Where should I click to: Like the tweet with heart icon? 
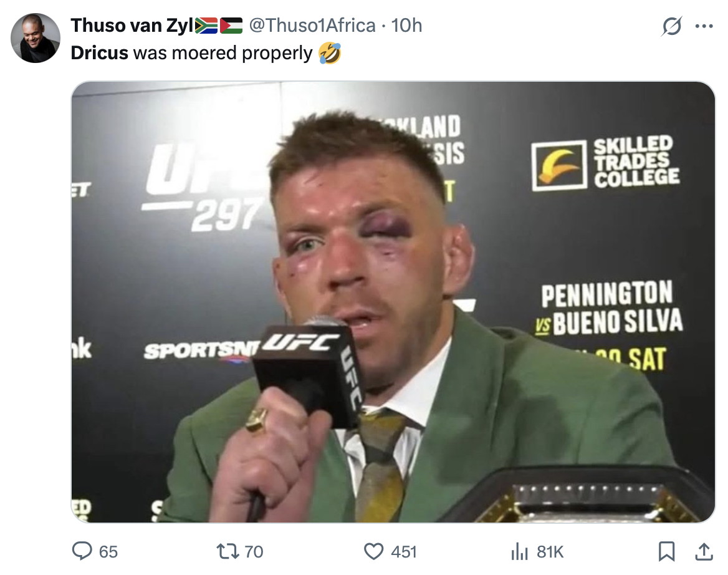coord(374,551)
